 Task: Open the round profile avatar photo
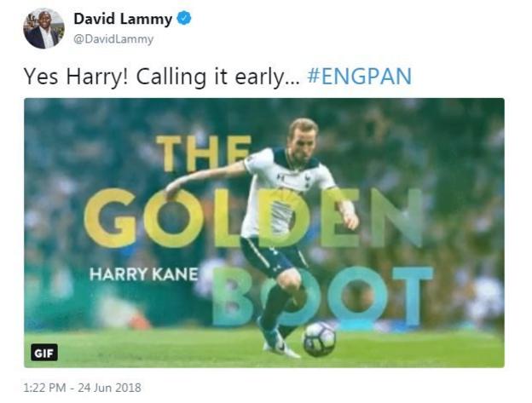tap(43, 28)
